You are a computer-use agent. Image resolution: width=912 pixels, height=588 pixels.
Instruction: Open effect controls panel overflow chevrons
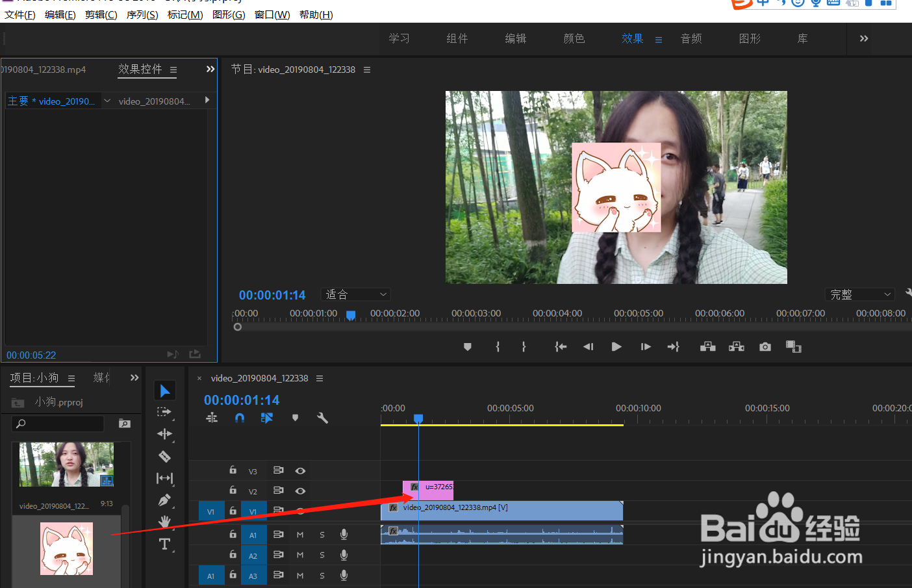pos(210,69)
